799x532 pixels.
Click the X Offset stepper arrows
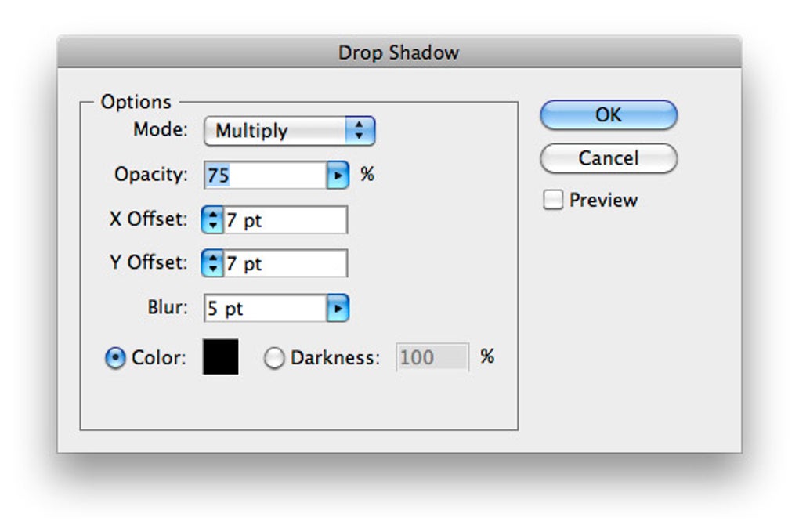pyautogui.click(x=211, y=221)
